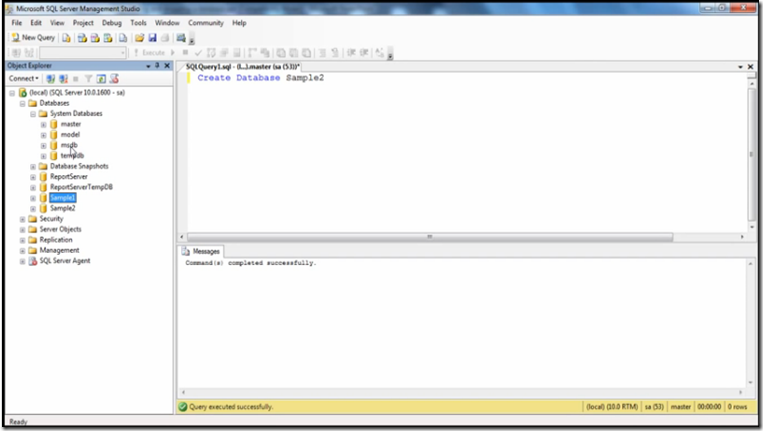Expand the Database Snapshots folder
This screenshot has height=431, width=763.
coord(33,167)
